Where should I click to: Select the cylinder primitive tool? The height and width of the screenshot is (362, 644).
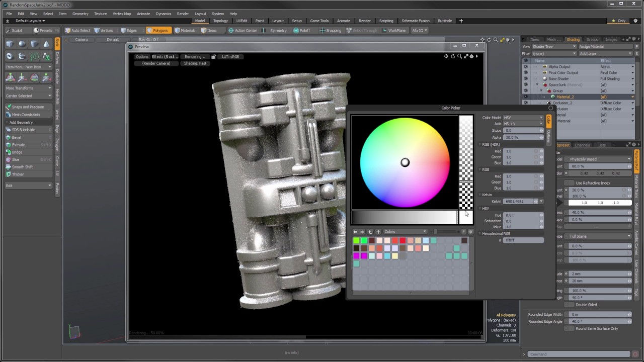point(34,44)
